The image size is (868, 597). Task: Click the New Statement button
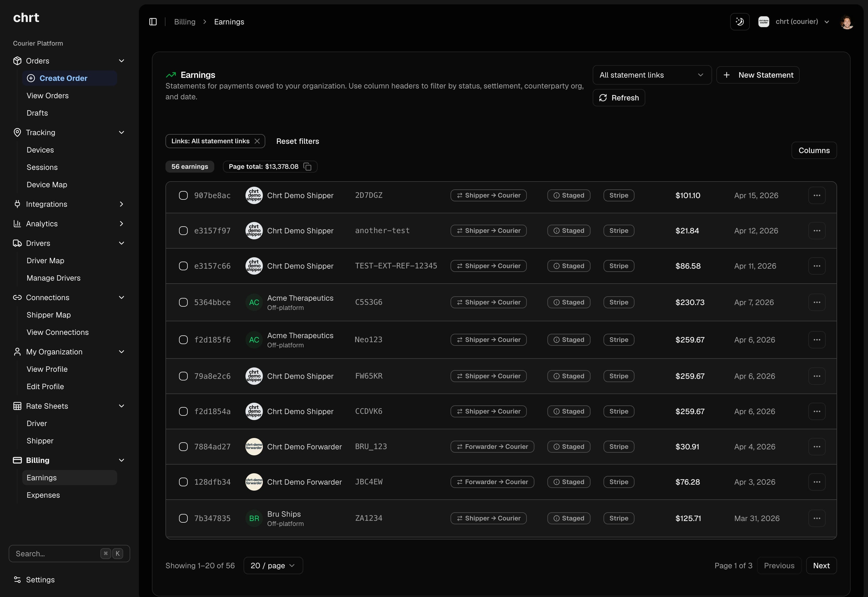[758, 75]
